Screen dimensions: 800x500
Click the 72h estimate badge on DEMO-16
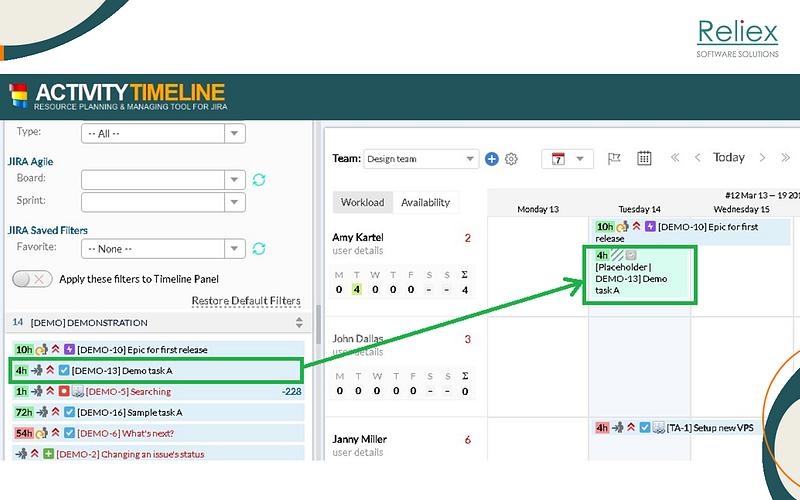pos(23,412)
